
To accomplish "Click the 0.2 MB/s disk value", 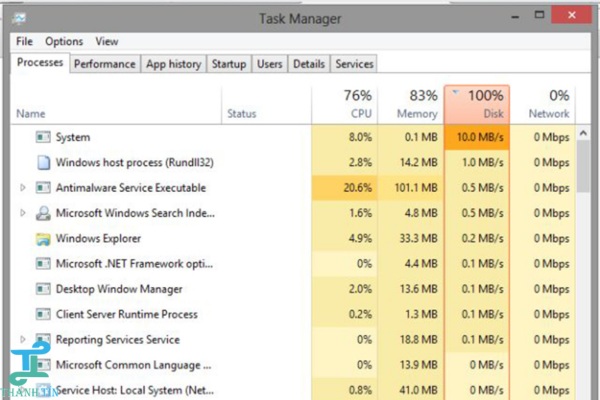I will (x=483, y=238).
